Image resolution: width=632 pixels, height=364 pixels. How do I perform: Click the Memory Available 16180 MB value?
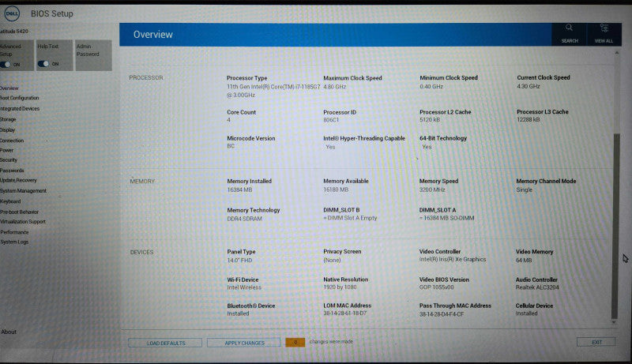pos(336,190)
